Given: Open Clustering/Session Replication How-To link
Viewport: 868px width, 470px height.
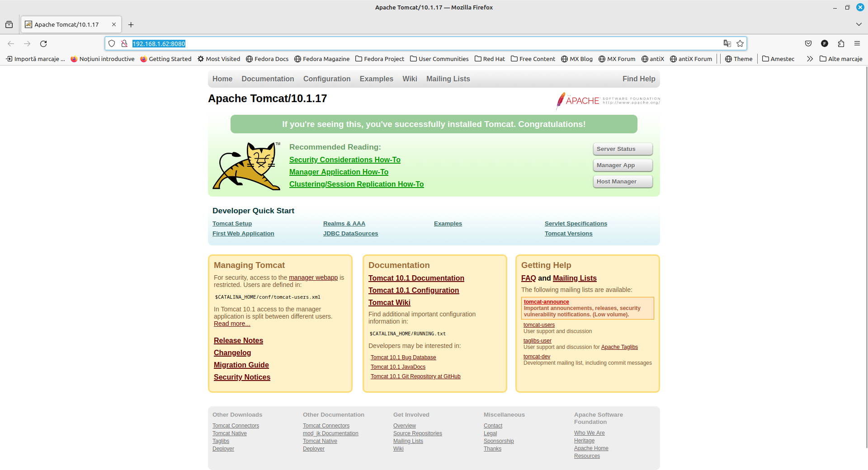Looking at the screenshot, I should [357, 184].
